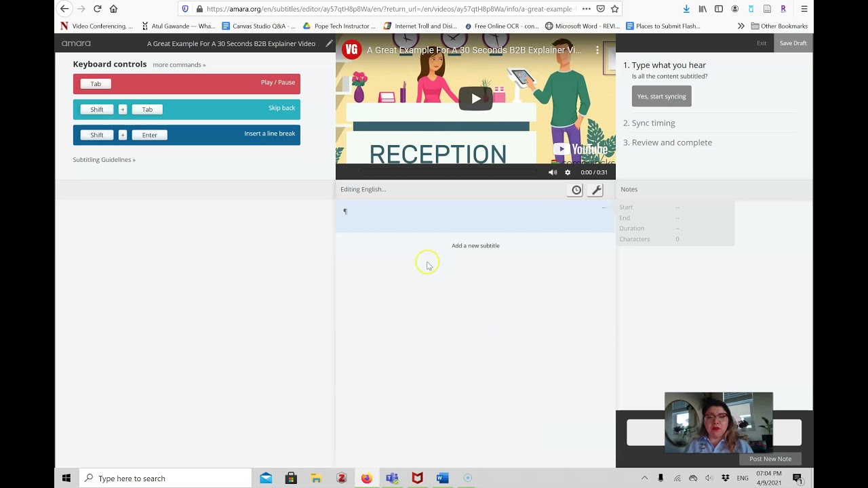
Task: Open the 'Free Online OCR' bookmark
Action: pos(501,26)
